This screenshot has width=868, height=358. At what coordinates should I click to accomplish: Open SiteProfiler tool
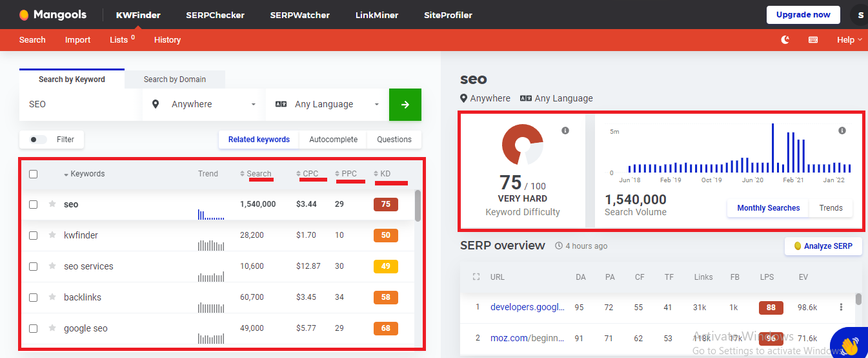(x=448, y=15)
